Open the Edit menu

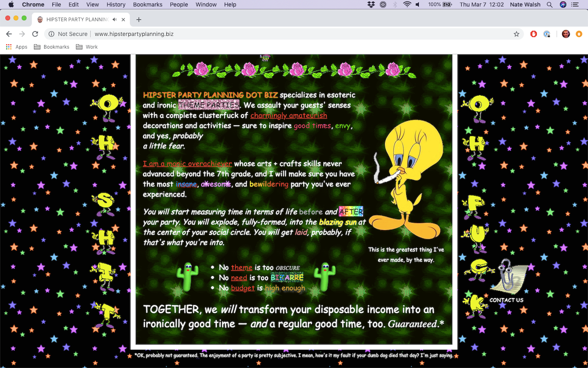(73, 5)
